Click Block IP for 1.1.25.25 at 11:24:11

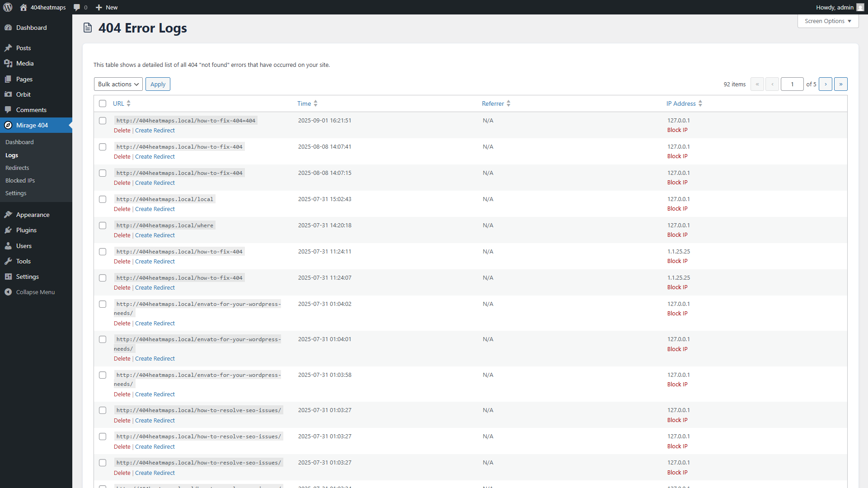pyautogui.click(x=677, y=261)
